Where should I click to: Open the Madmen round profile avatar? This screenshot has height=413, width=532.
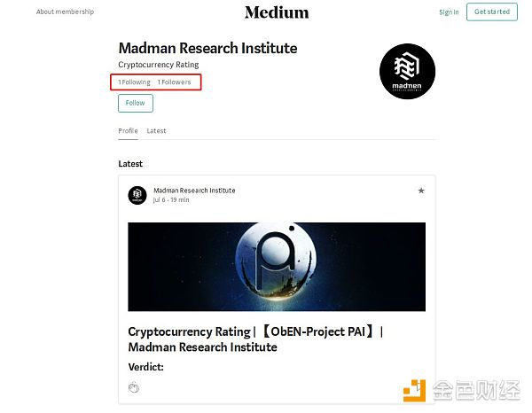407,71
